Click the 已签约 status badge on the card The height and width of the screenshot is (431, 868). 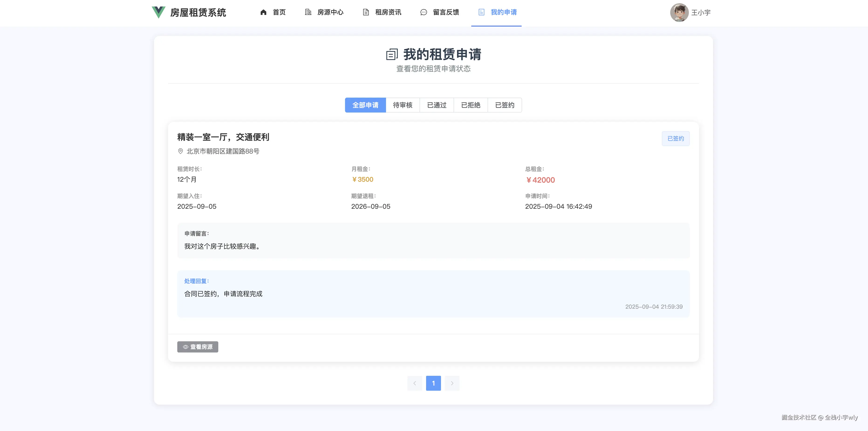click(x=675, y=138)
